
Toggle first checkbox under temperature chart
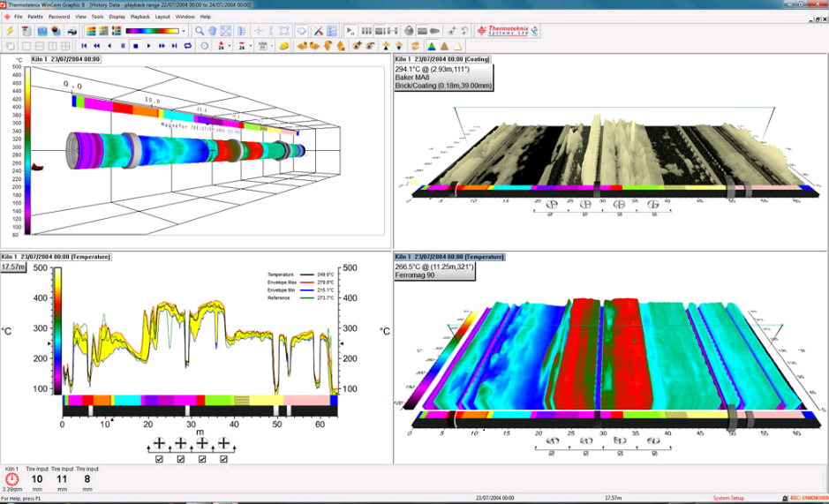click(x=159, y=459)
